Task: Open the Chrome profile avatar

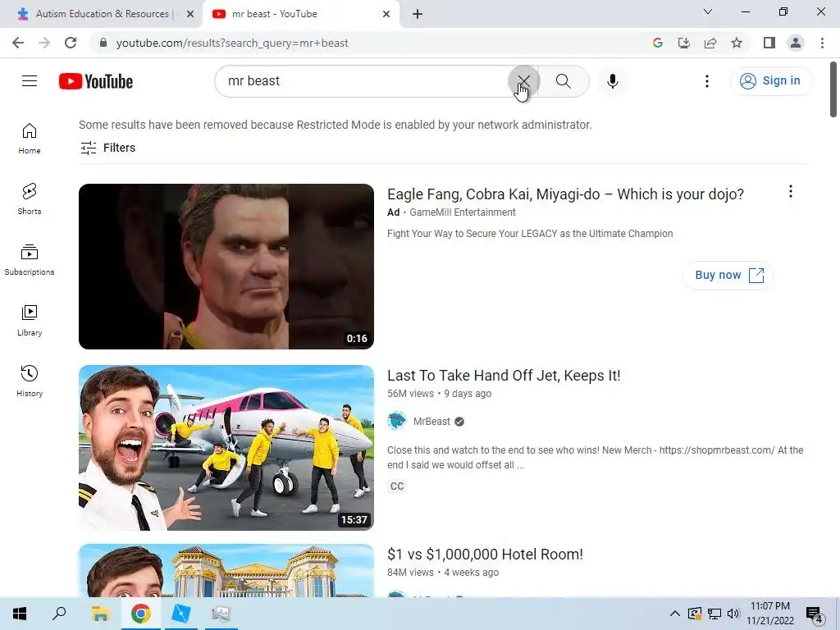Action: pos(796,43)
